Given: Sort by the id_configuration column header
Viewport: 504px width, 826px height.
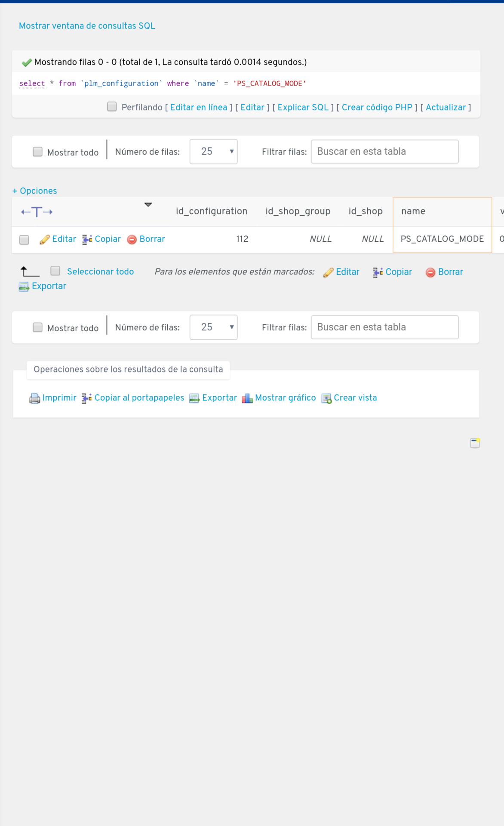Looking at the screenshot, I should [212, 211].
